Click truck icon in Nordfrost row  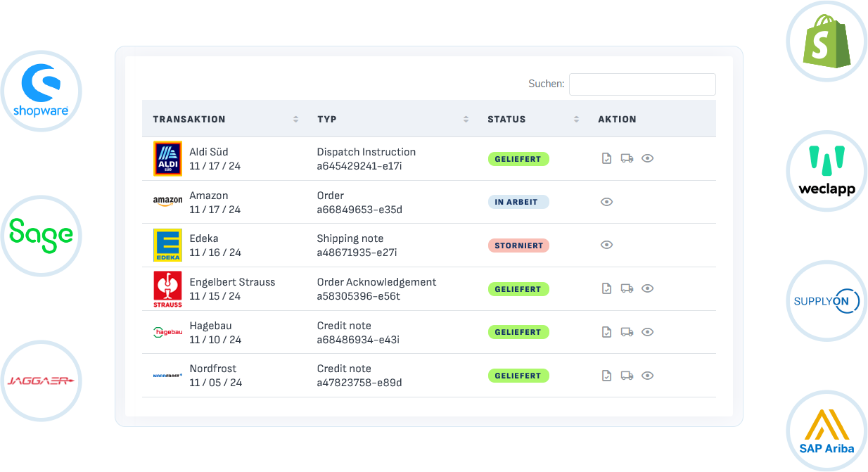pos(627,376)
